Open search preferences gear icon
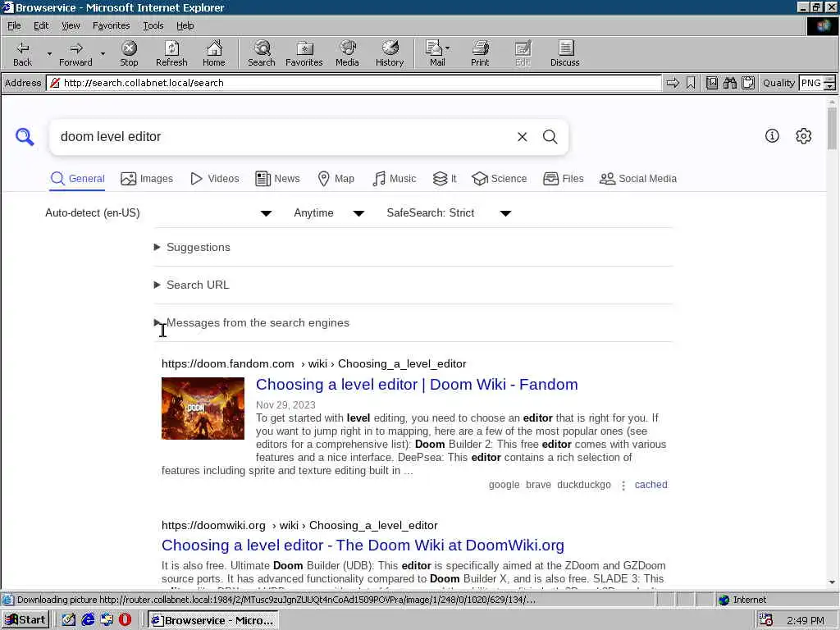 point(804,136)
